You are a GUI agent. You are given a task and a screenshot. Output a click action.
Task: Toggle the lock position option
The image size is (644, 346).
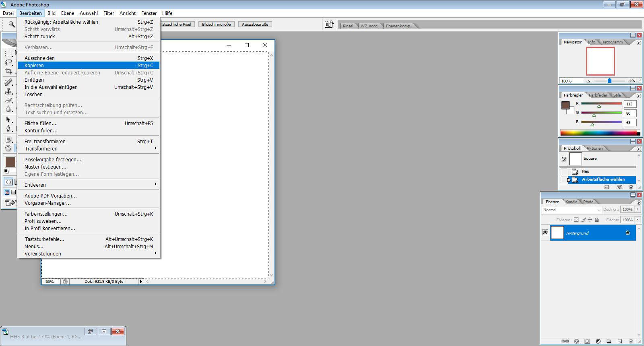pos(590,220)
